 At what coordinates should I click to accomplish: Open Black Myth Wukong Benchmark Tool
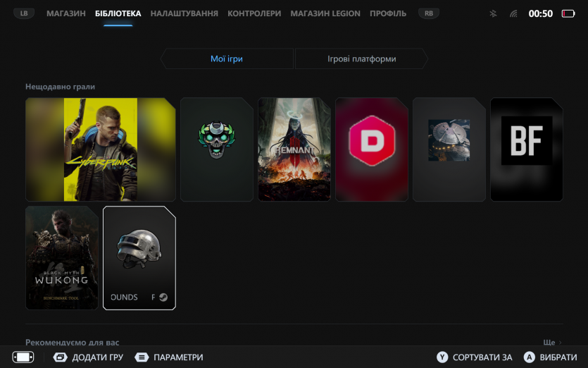62,257
